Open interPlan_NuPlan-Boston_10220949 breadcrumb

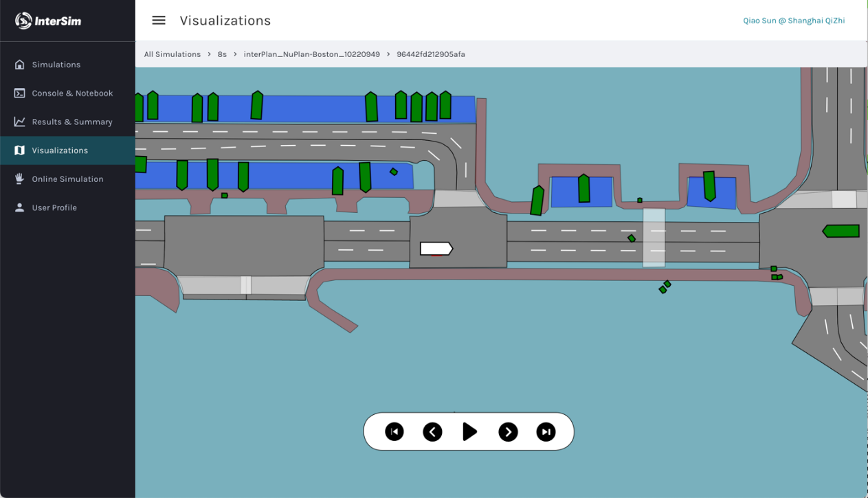(311, 54)
